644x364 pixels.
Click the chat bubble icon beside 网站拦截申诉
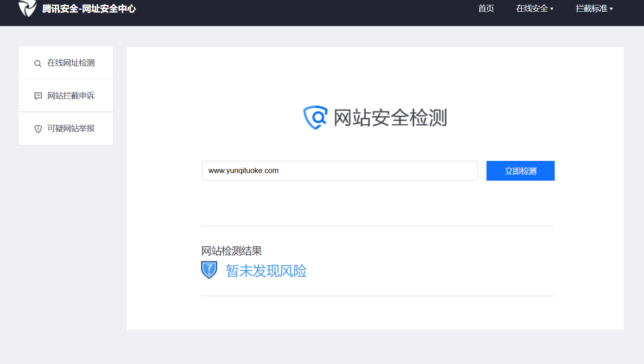tap(38, 96)
